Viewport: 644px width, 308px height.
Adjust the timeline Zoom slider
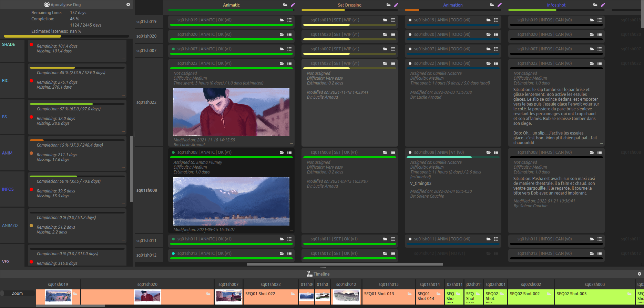pyautogui.click(x=17, y=294)
